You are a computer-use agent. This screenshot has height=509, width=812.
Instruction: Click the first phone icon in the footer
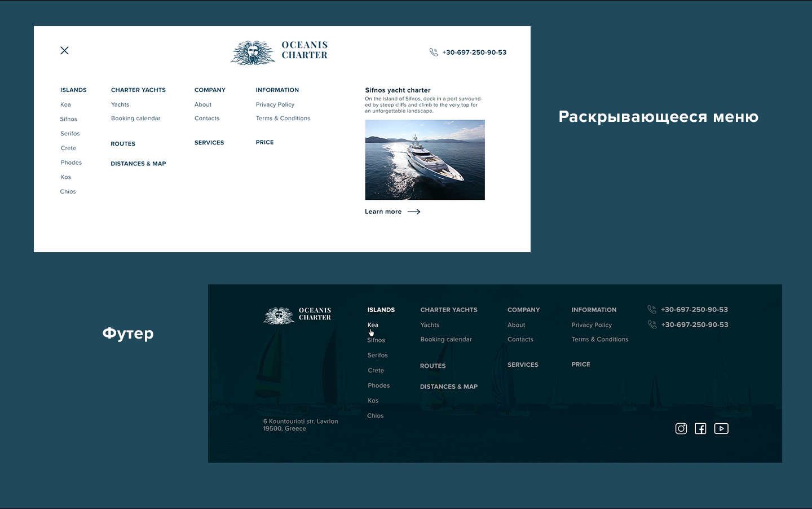pos(652,309)
